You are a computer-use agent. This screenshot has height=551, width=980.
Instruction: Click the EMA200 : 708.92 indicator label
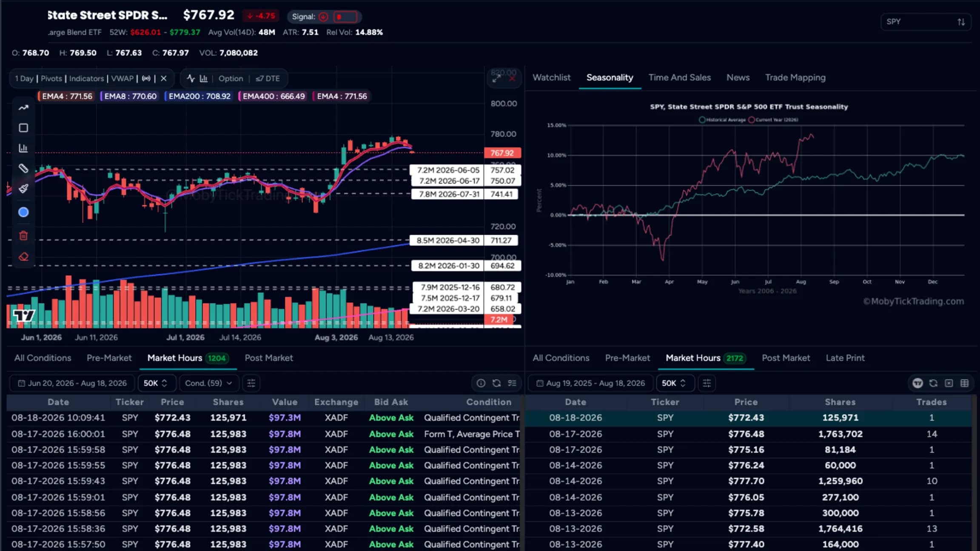[x=199, y=96]
